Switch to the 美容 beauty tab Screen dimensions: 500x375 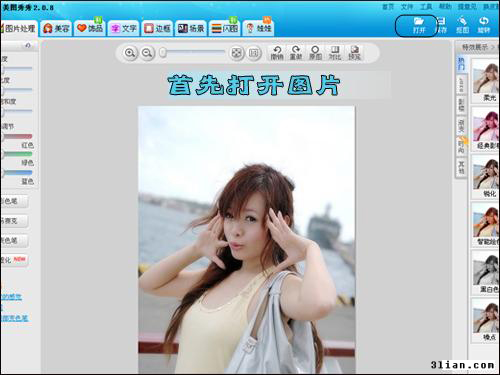tap(56, 28)
